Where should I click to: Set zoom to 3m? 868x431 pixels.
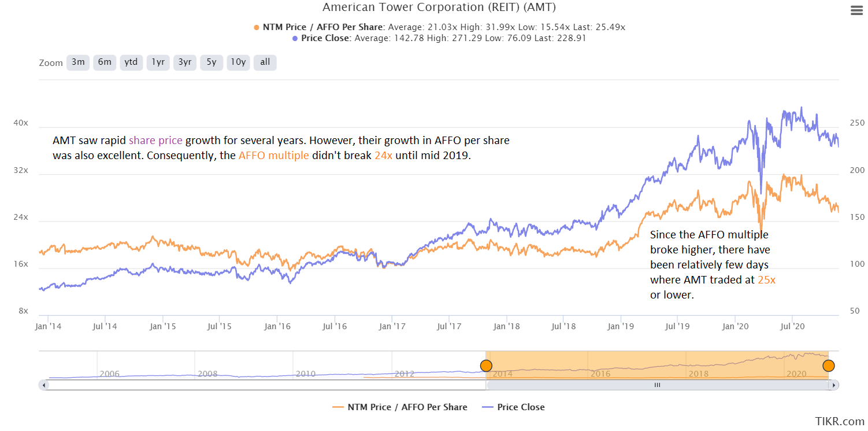click(x=78, y=62)
